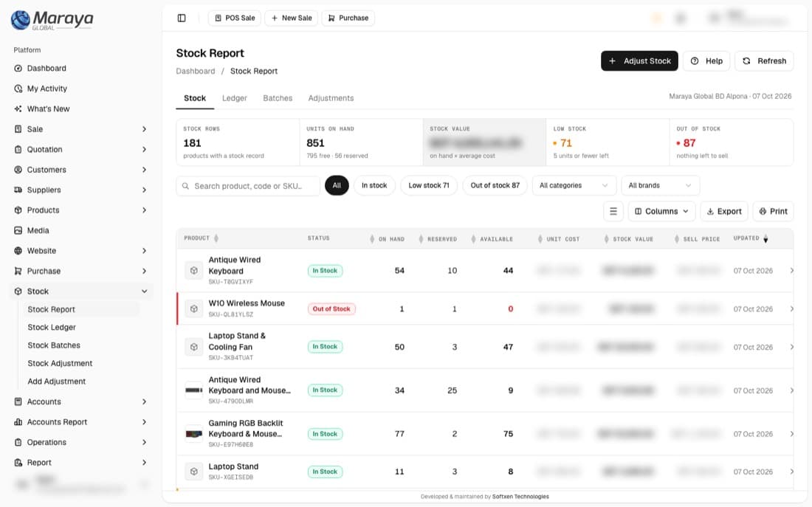Collapse the Stock menu
The width and height of the screenshot is (812, 507).
coord(80,292)
